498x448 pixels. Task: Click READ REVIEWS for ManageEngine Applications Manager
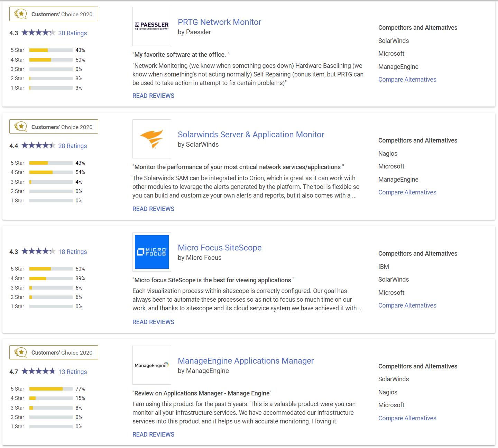pyautogui.click(x=153, y=435)
